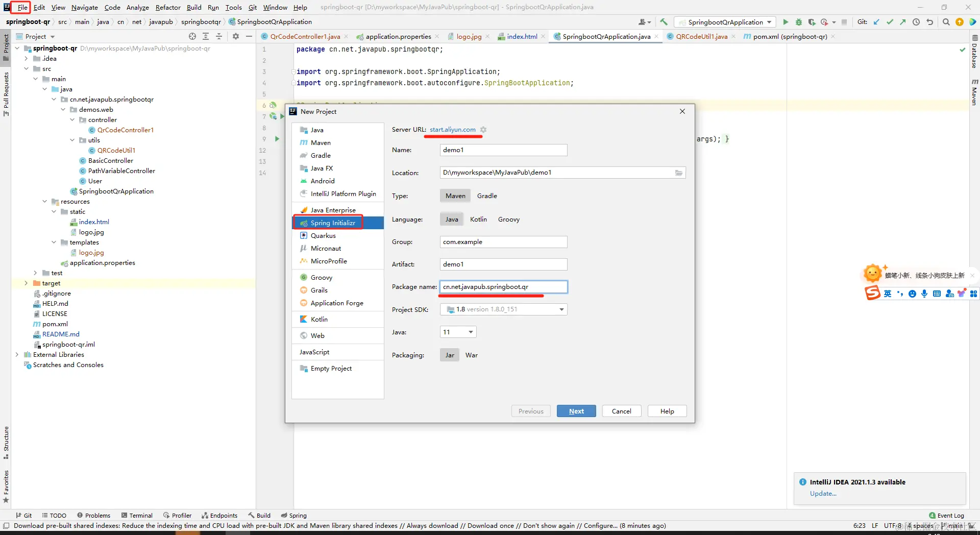
Task: Click the Name input field
Action: (x=503, y=150)
